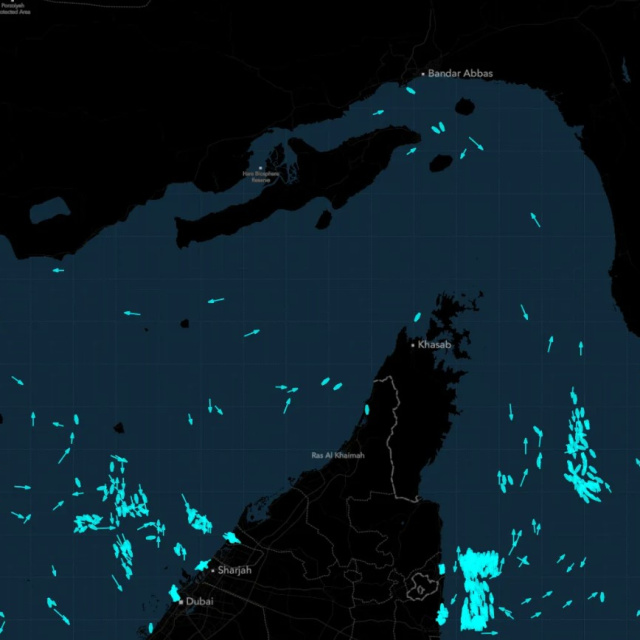Select the X-shaped crossed vessel marker
Viewport: 640px width, 640px height.
tap(522, 560)
